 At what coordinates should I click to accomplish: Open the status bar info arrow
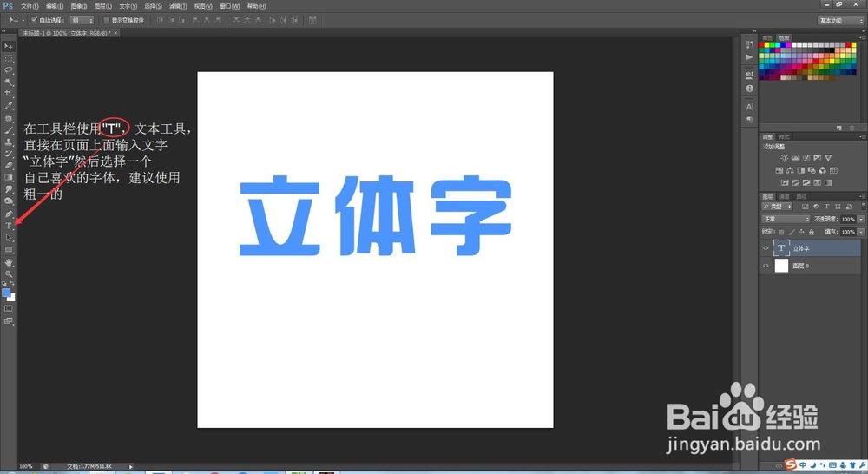131,467
